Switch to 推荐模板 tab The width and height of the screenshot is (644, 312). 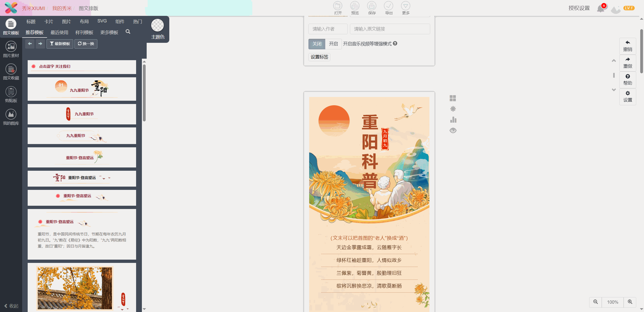(34, 32)
